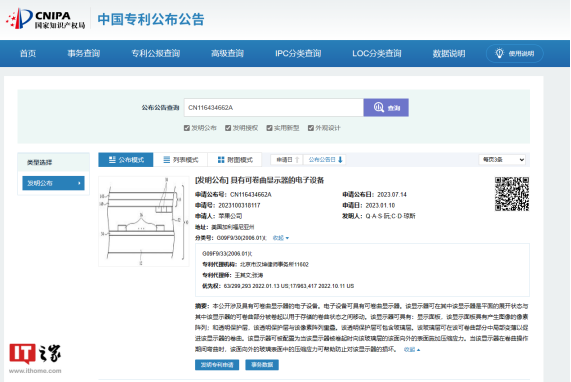Click the magnifier search button

(386, 107)
